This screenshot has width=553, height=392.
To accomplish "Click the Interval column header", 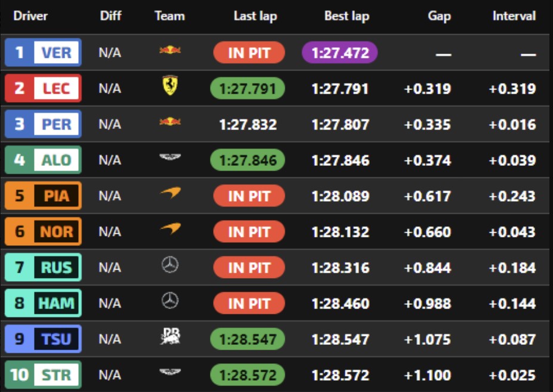I will point(515,16).
